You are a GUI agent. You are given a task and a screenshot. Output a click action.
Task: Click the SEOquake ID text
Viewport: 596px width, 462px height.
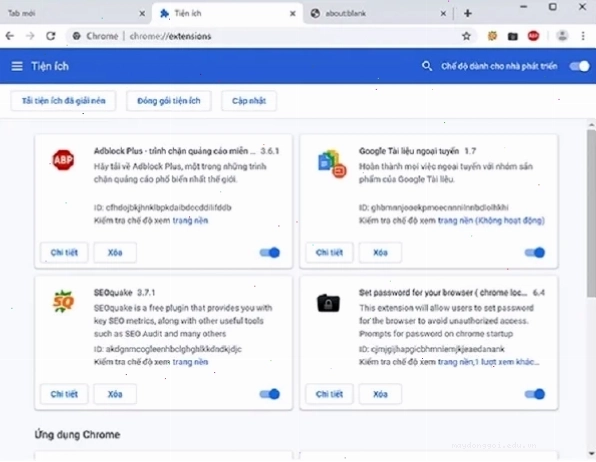pos(168,349)
